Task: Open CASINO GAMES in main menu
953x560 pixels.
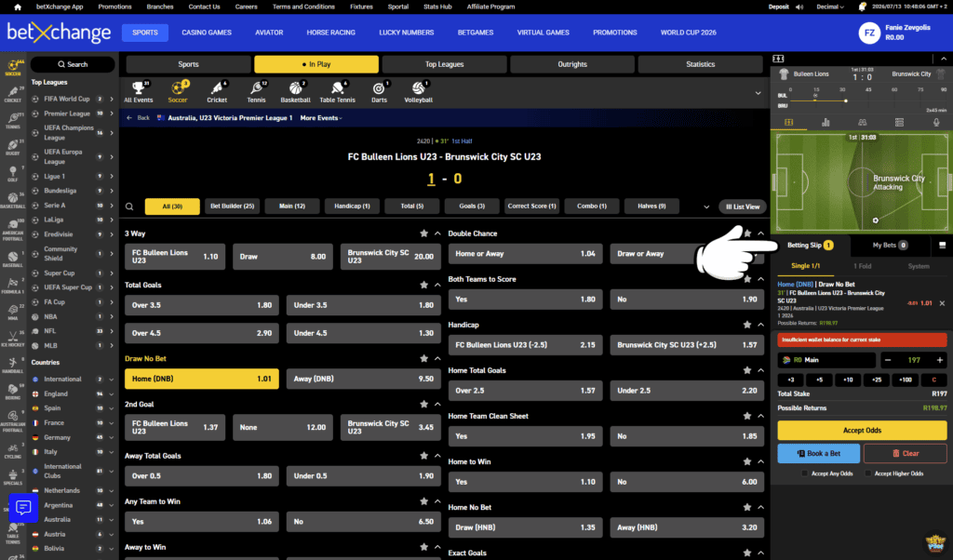Action: [x=207, y=33]
